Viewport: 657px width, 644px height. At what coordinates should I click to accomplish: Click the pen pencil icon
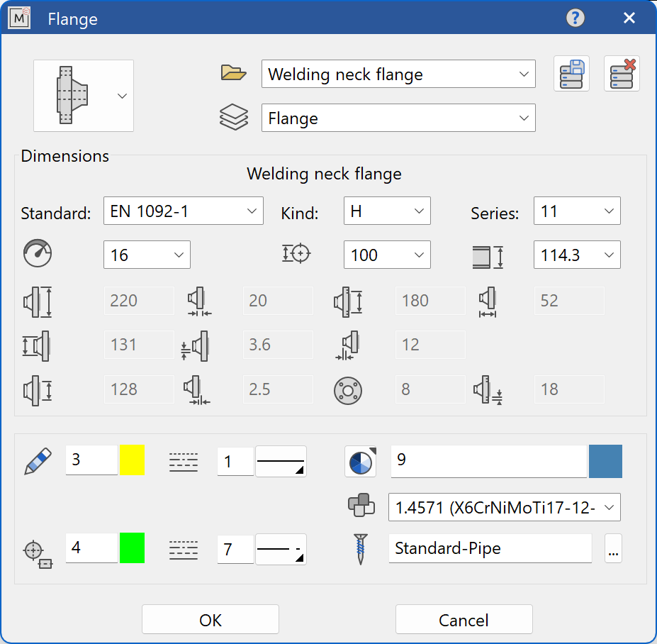pyautogui.click(x=38, y=461)
